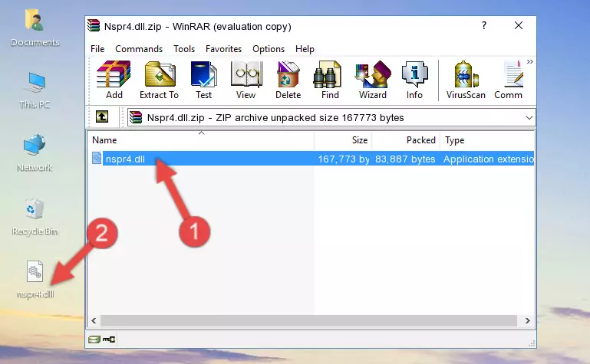Image resolution: width=590 pixels, height=364 pixels.
Task: Select the Documents desktop icon
Action: 35,28
